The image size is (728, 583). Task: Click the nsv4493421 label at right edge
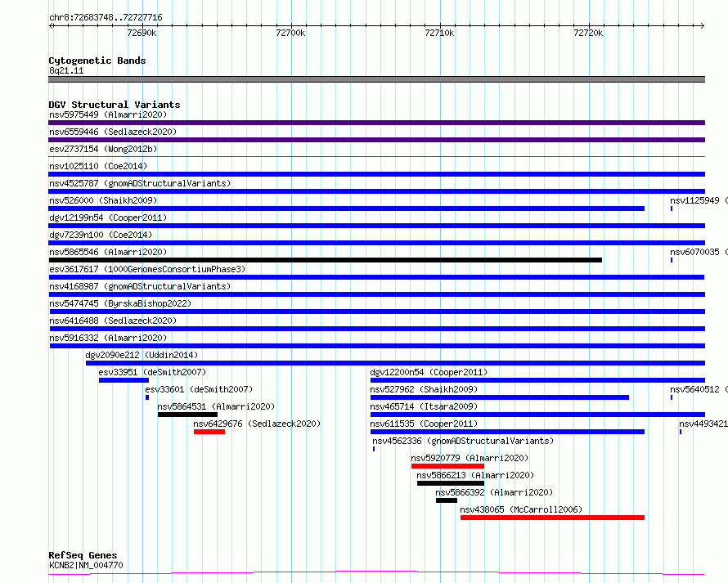point(703,424)
